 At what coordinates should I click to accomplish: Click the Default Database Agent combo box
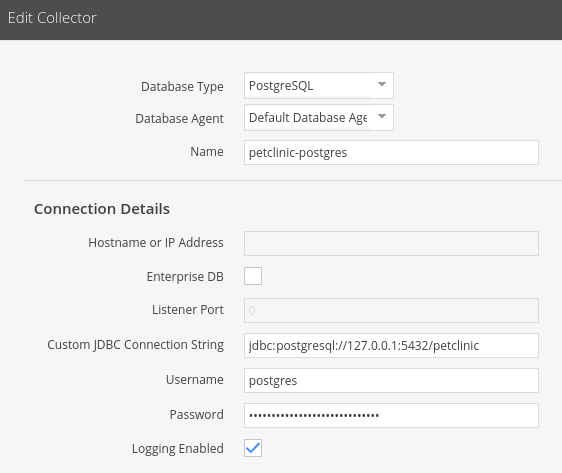(319, 118)
